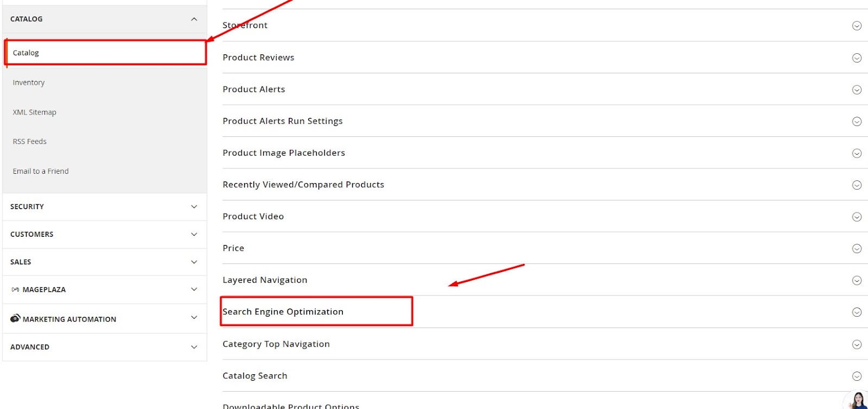Select Inventory in the sidebar menu
The width and height of the screenshot is (868, 409).
click(x=29, y=82)
